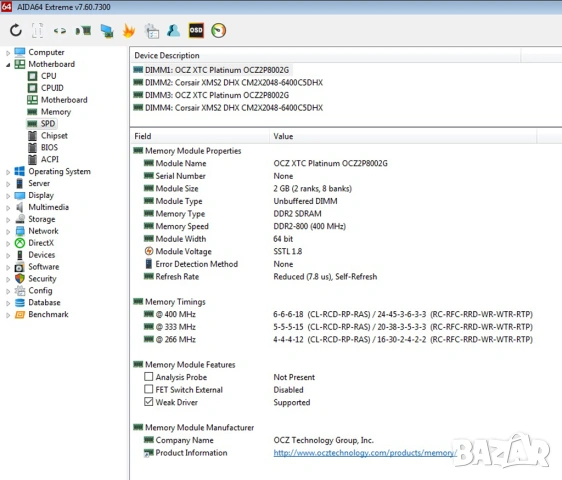The height and width of the screenshot is (480, 562).
Task: Expand the Server node arrow
Action: [8, 184]
